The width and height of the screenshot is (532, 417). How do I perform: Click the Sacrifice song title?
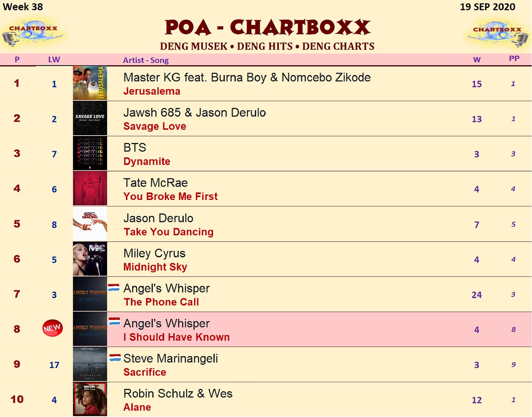coord(145,372)
